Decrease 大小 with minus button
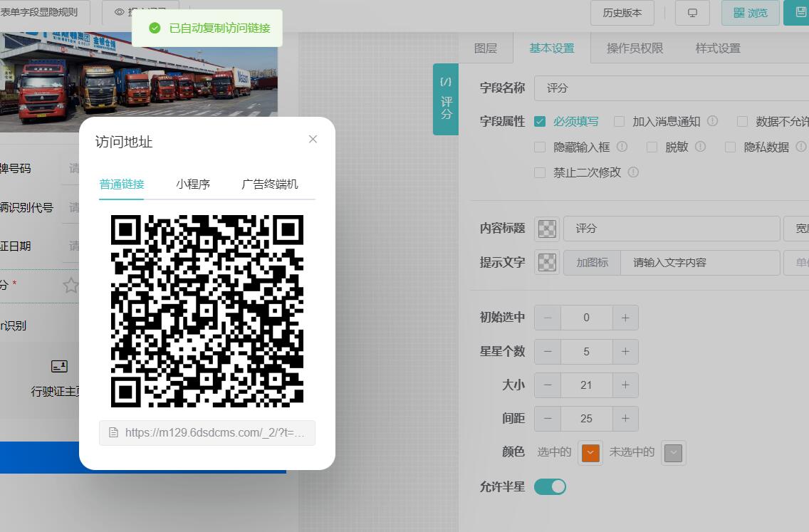 point(548,385)
